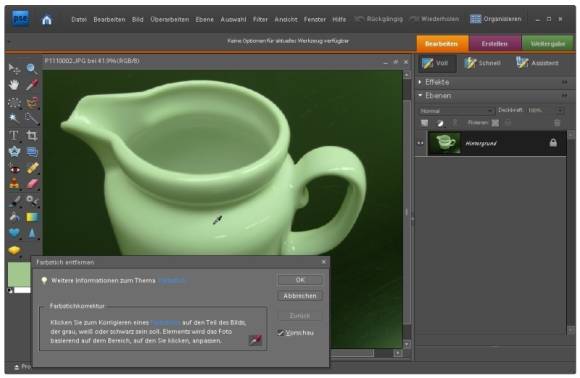Select the Healing Brush bandage tool

(32, 169)
